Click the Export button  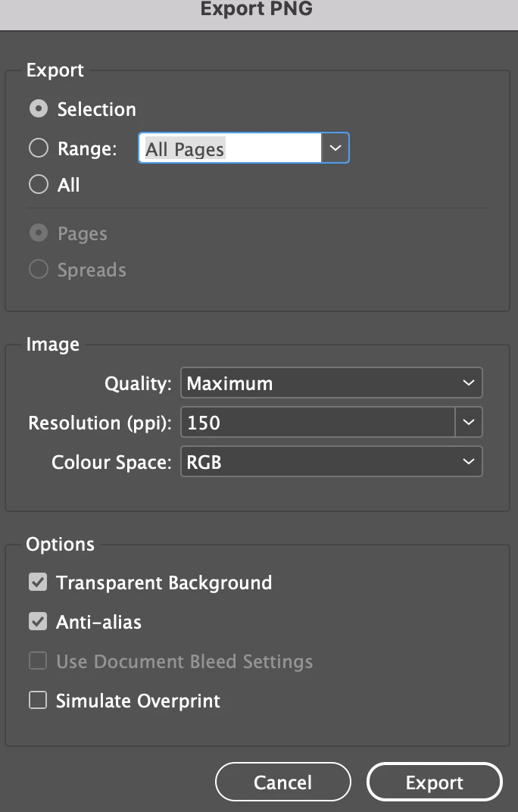[434, 782]
